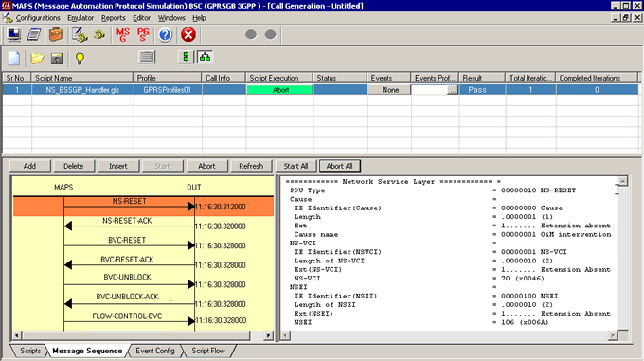Open a file with the folder icon
The image size is (644, 361).
pos(37,59)
